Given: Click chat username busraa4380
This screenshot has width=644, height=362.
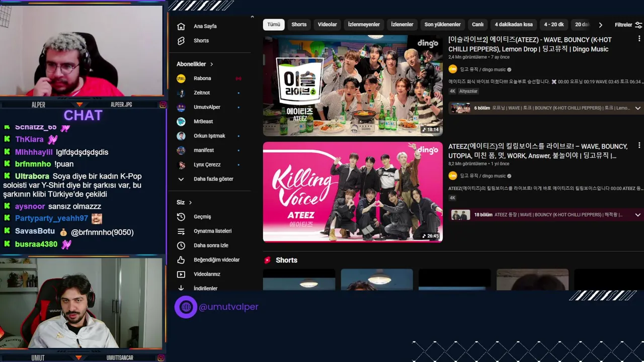Looking at the screenshot, I should (36, 244).
